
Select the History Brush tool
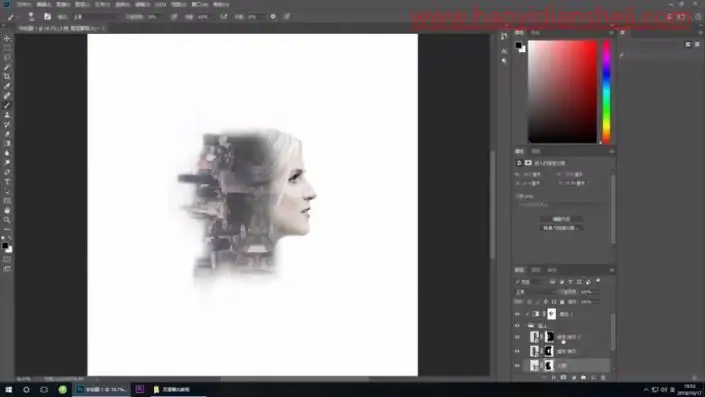[x=7, y=125]
